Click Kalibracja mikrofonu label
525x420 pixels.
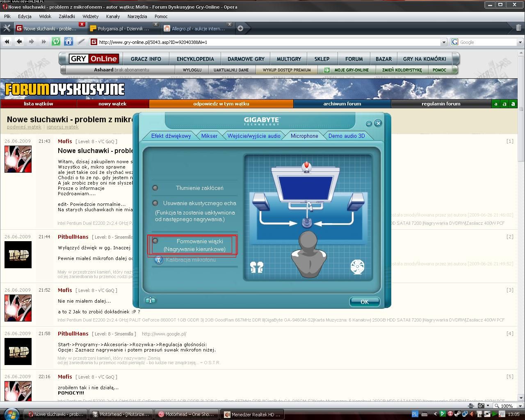pyautogui.click(x=191, y=260)
